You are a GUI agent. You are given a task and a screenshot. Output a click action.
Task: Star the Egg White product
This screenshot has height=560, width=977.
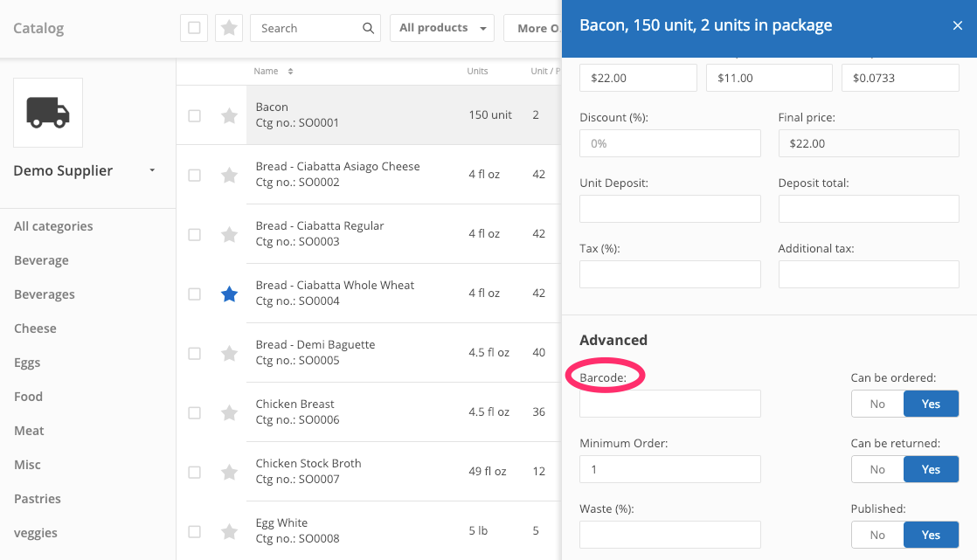pyautogui.click(x=229, y=531)
